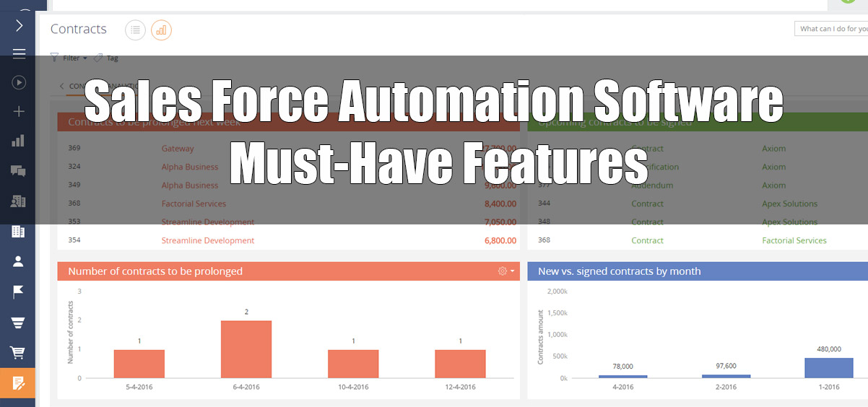Open the Filter dropdown
Image resolution: width=868 pixels, height=407 pixels.
coord(69,58)
